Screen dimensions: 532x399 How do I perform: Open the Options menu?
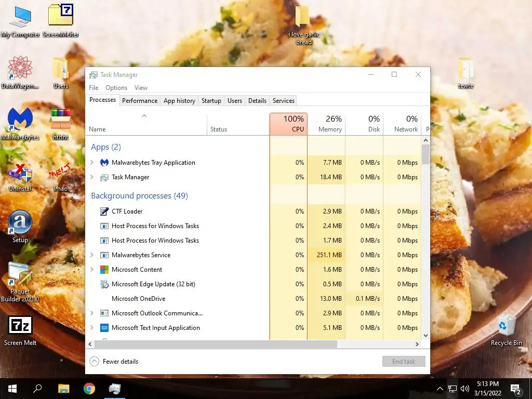click(x=116, y=87)
